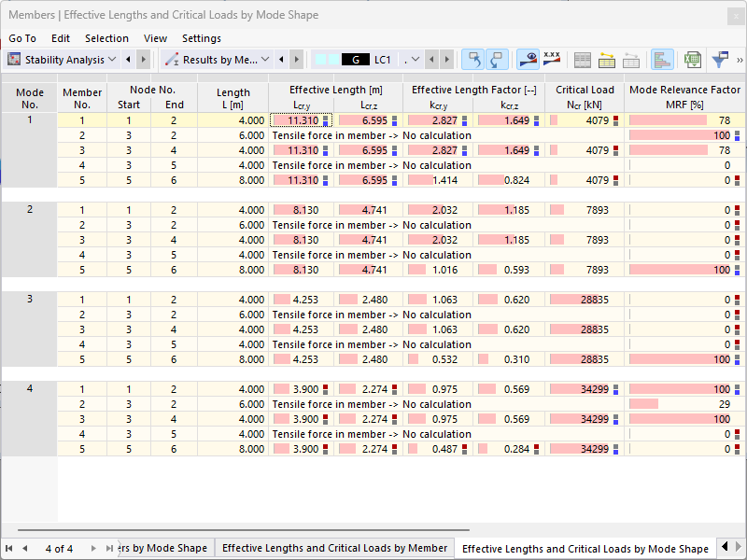Toggle the eye result-visibility button

528,60
